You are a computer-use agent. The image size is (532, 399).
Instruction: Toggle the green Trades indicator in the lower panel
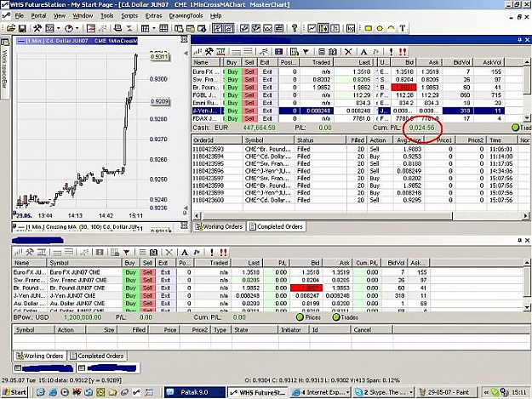336,317
